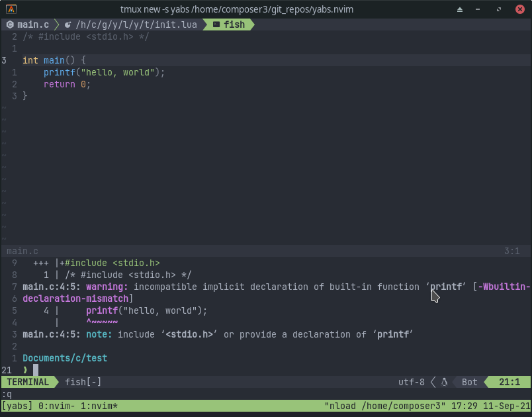
Task: Click the Linux penguin icon in statusline
Action: coord(444,382)
